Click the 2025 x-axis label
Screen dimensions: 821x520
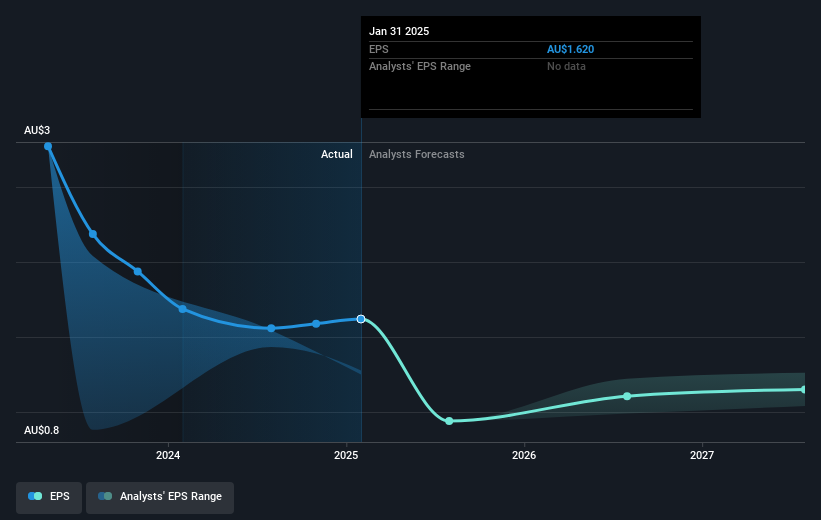click(346, 455)
